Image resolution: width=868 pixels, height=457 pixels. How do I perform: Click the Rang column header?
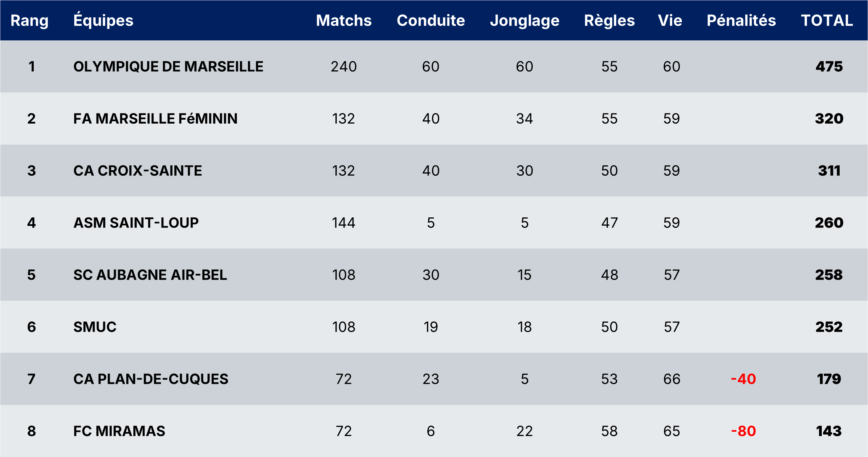tap(30, 21)
